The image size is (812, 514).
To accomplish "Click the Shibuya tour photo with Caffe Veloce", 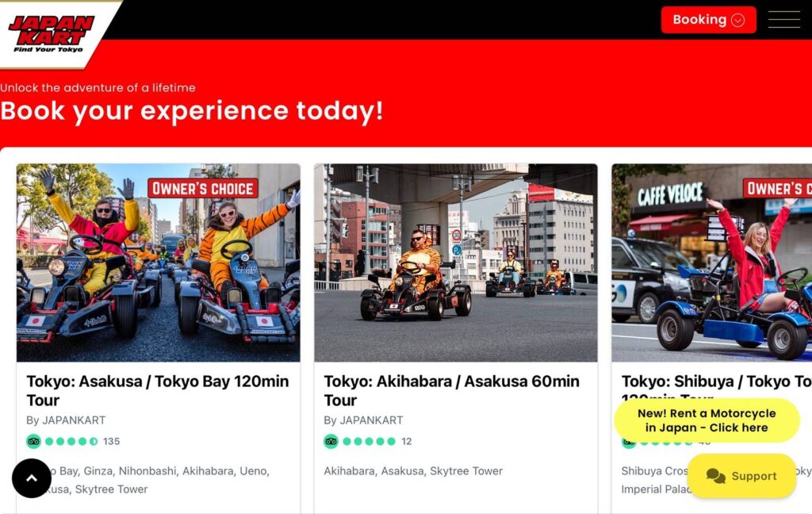I will [711, 263].
